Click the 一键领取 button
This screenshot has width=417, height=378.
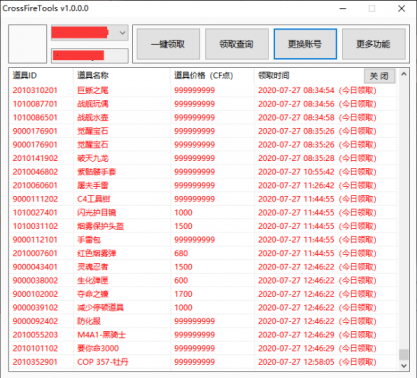[168, 44]
